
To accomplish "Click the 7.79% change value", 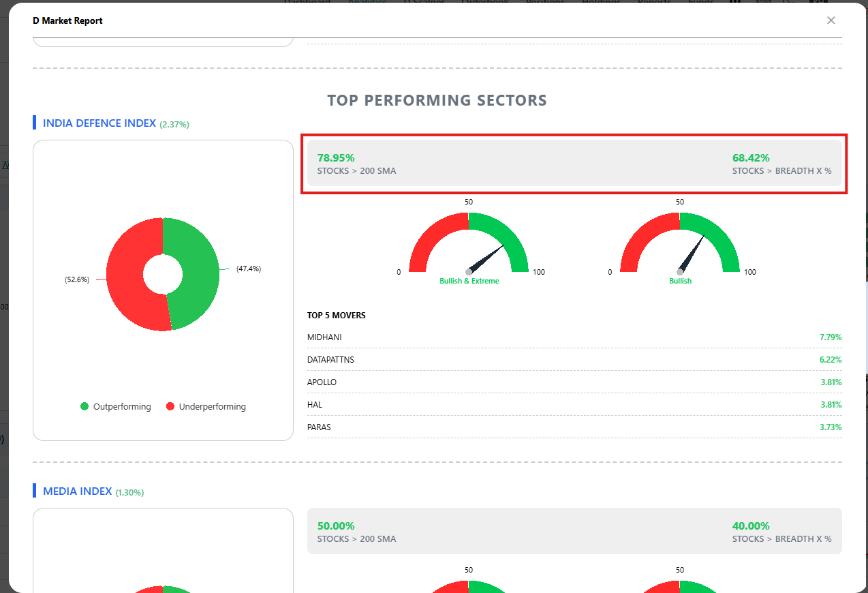I will point(831,337).
